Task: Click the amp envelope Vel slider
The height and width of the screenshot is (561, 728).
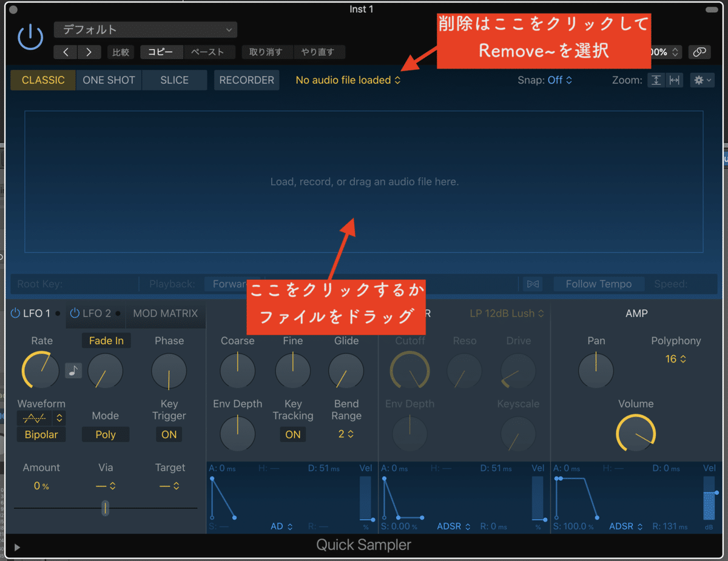Action: point(709,498)
